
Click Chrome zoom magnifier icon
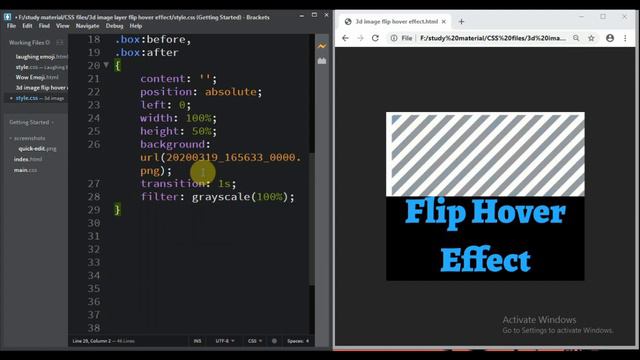576,38
